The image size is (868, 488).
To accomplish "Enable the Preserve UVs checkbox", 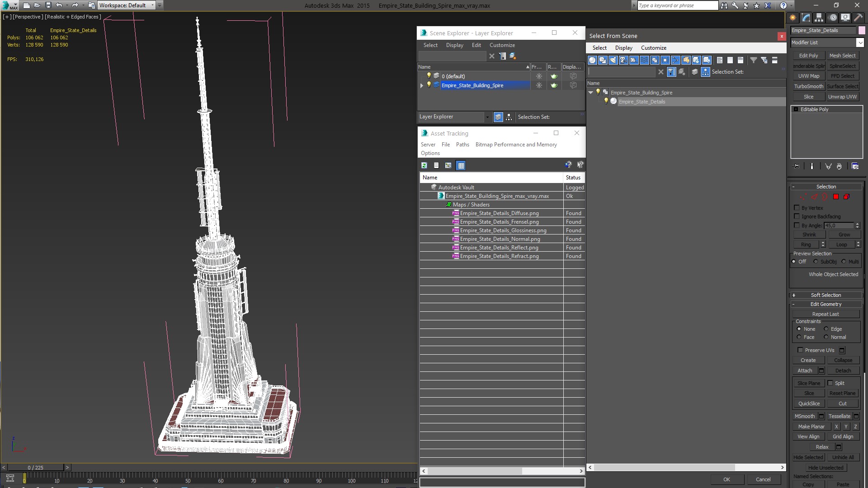I will pyautogui.click(x=800, y=350).
